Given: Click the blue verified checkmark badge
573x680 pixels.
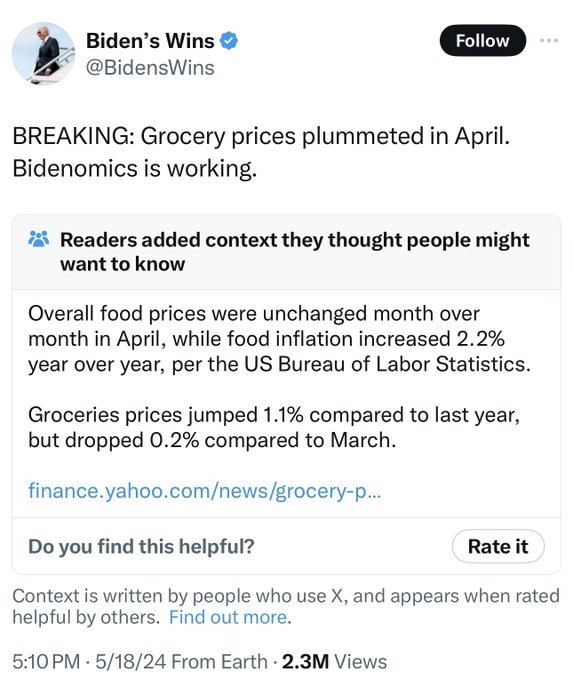Looking at the screenshot, I should pyautogui.click(x=229, y=41).
